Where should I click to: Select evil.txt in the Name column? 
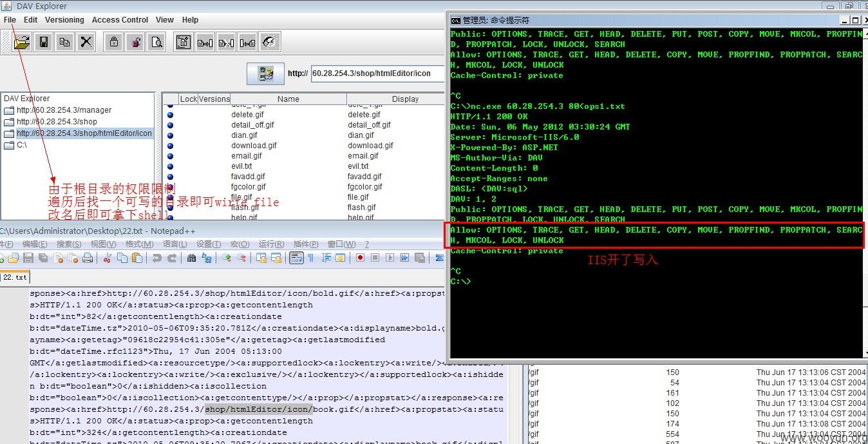(x=241, y=166)
